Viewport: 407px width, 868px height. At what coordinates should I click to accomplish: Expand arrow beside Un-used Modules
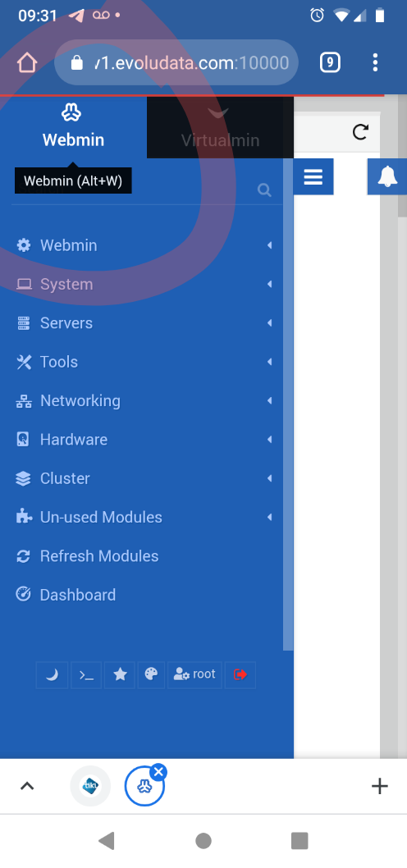(270, 517)
